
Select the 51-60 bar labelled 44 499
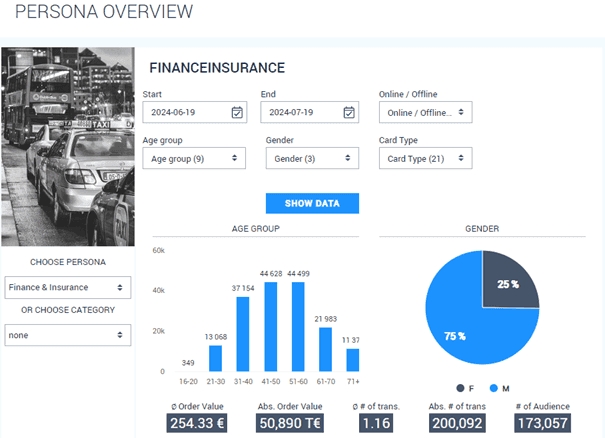pyautogui.click(x=298, y=326)
